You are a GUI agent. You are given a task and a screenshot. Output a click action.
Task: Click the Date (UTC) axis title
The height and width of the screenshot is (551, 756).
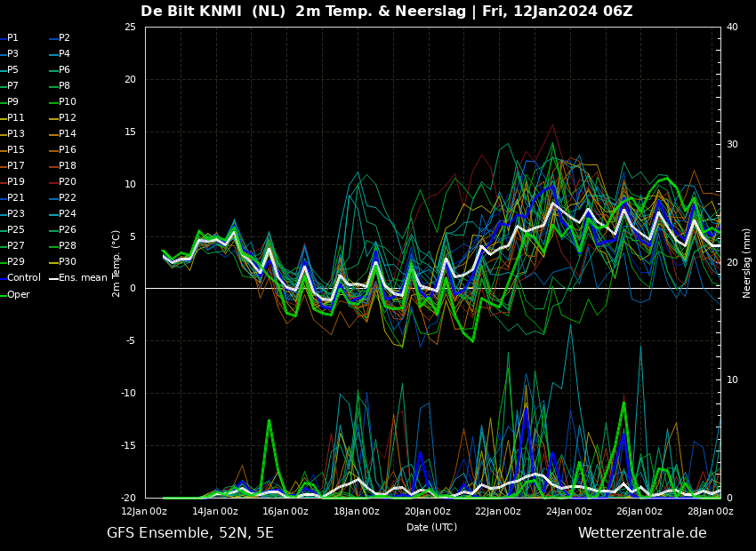(x=431, y=527)
